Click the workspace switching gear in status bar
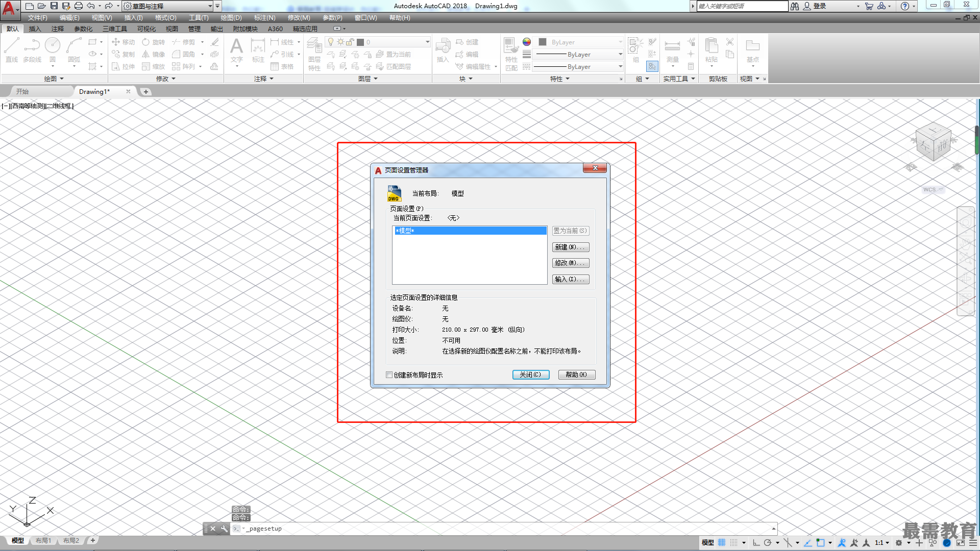The height and width of the screenshot is (551, 980). (x=899, y=543)
